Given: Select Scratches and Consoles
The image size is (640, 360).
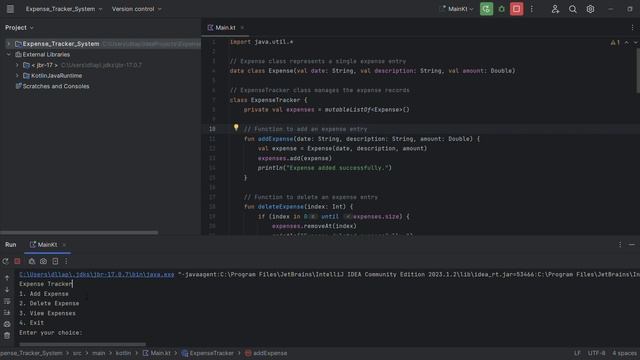Looking at the screenshot, I should click(x=52, y=86).
